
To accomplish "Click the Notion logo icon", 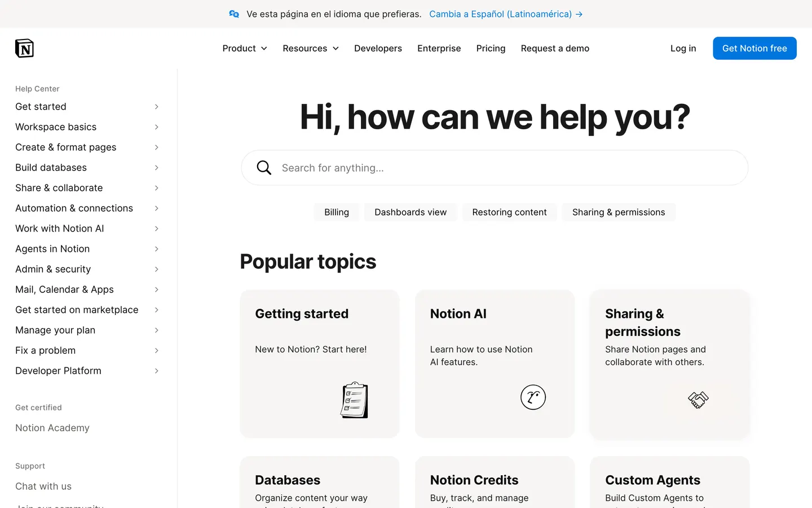I will pos(24,49).
